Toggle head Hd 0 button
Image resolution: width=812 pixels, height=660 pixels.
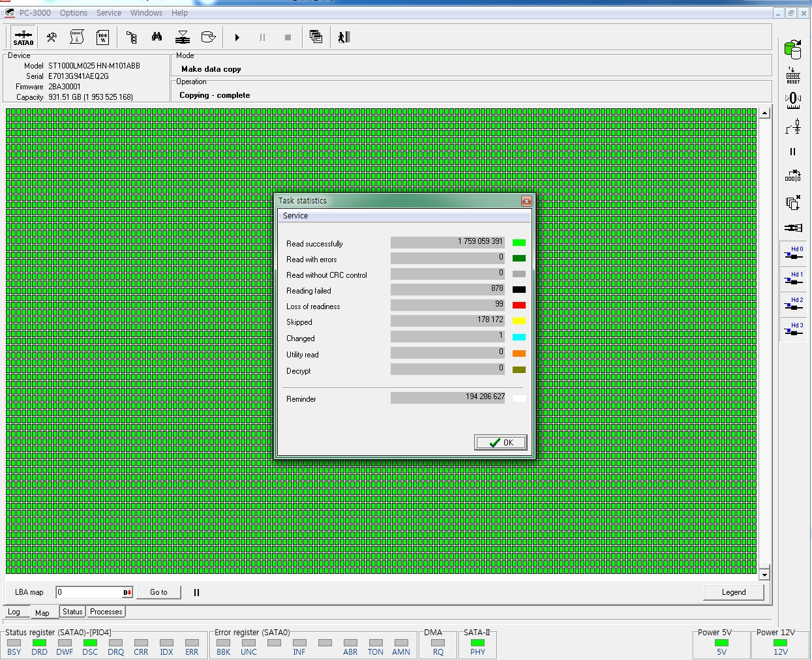click(793, 254)
